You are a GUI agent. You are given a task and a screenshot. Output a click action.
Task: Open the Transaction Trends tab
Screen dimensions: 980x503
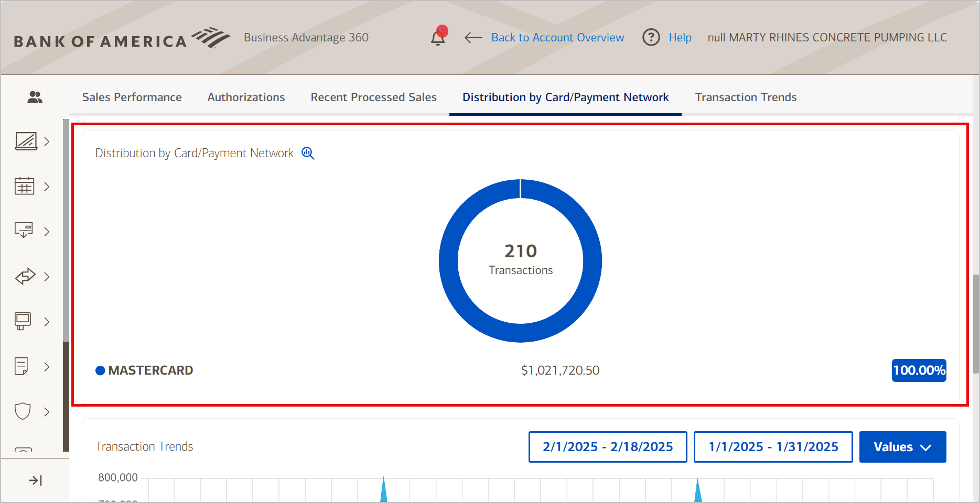pyautogui.click(x=745, y=97)
